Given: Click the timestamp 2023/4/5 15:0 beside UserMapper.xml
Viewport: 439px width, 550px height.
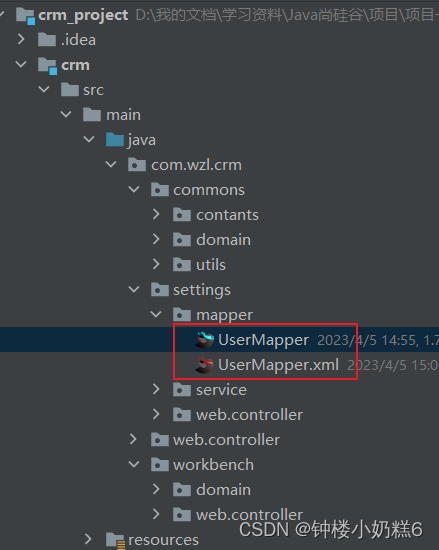Looking at the screenshot, I should tap(393, 365).
